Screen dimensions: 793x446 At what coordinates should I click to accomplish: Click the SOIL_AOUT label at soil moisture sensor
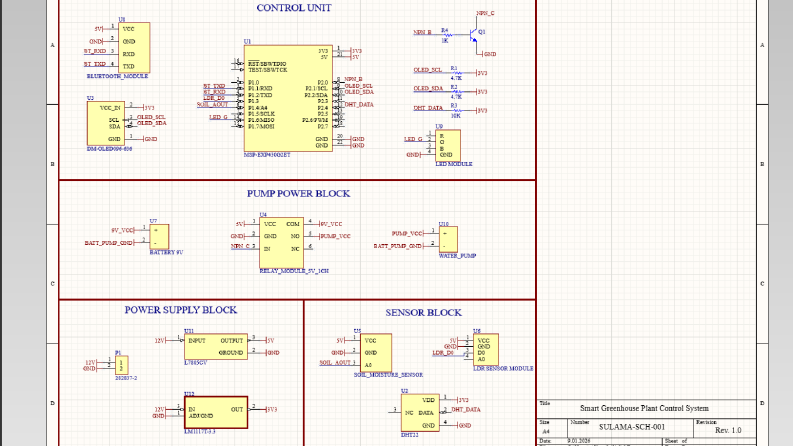pos(335,363)
